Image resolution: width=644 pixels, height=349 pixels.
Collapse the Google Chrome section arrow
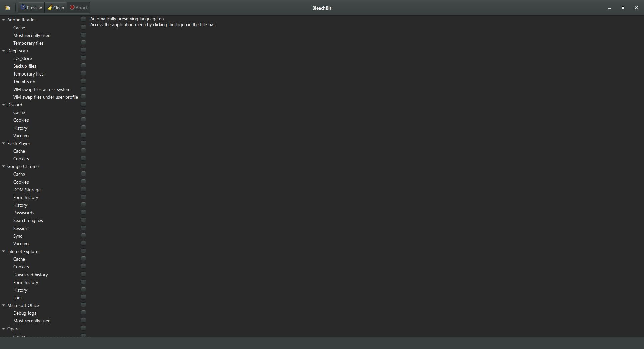click(4, 166)
